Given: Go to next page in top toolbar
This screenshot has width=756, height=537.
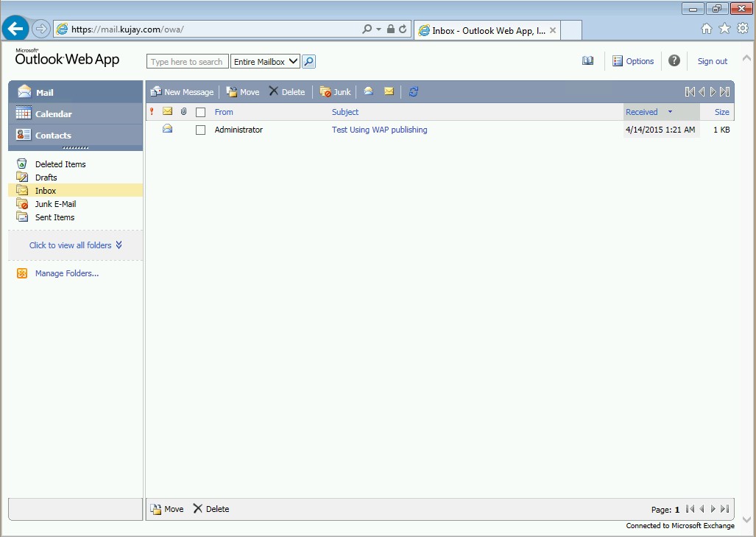Looking at the screenshot, I should tap(713, 91).
